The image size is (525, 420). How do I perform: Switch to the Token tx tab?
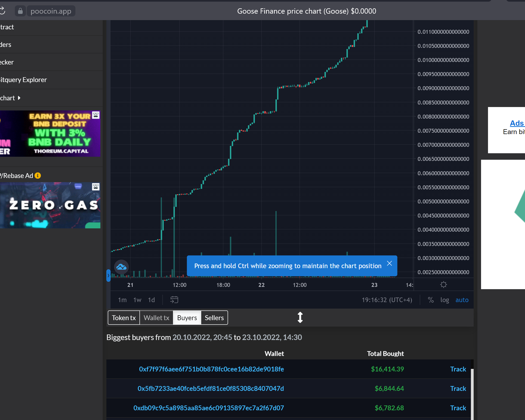(124, 318)
